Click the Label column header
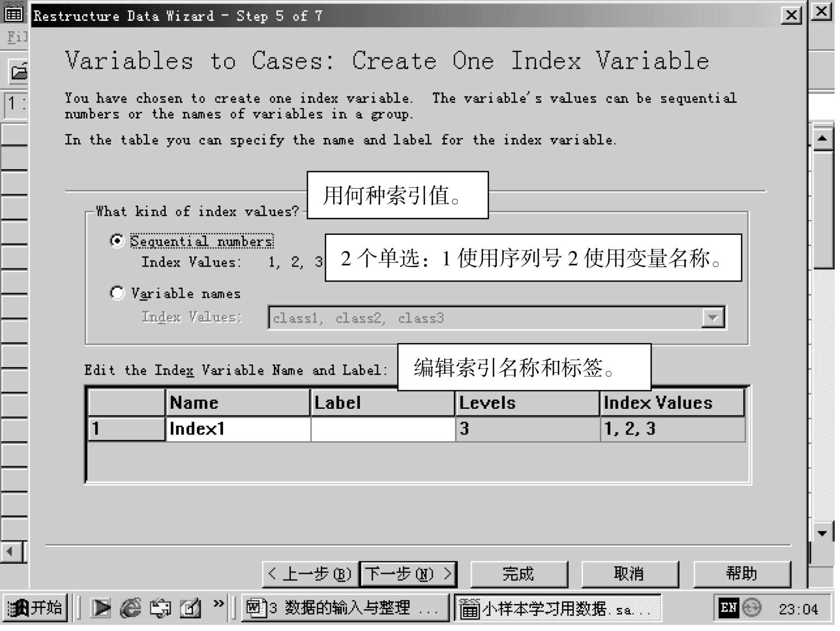This screenshot has height=631, width=840. 383,403
